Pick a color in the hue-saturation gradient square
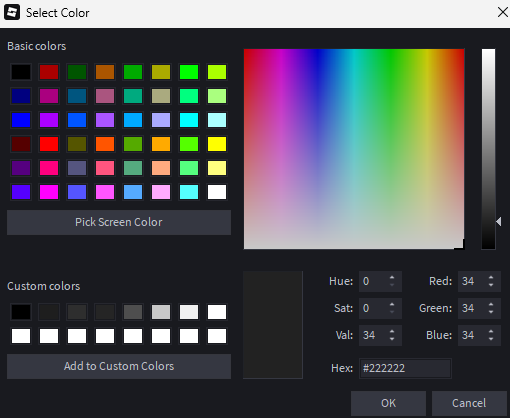Screen dimensions: 510x418 (x=354, y=149)
